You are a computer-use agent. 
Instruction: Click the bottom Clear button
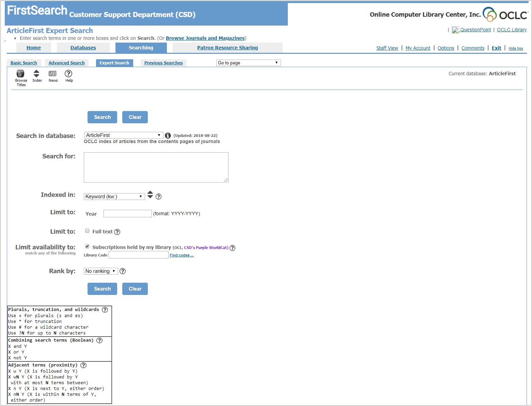[x=135, y=289]
